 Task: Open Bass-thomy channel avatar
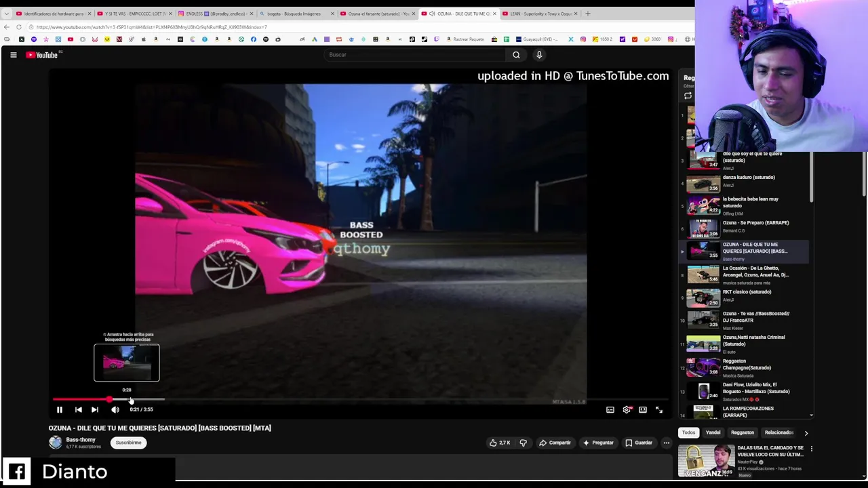(x=55, y=443)
